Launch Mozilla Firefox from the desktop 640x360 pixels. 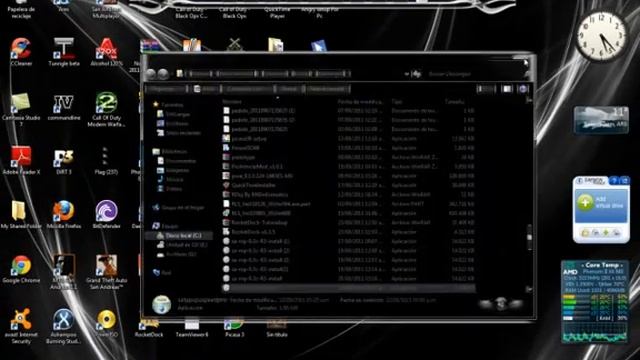tap(64, 215)
